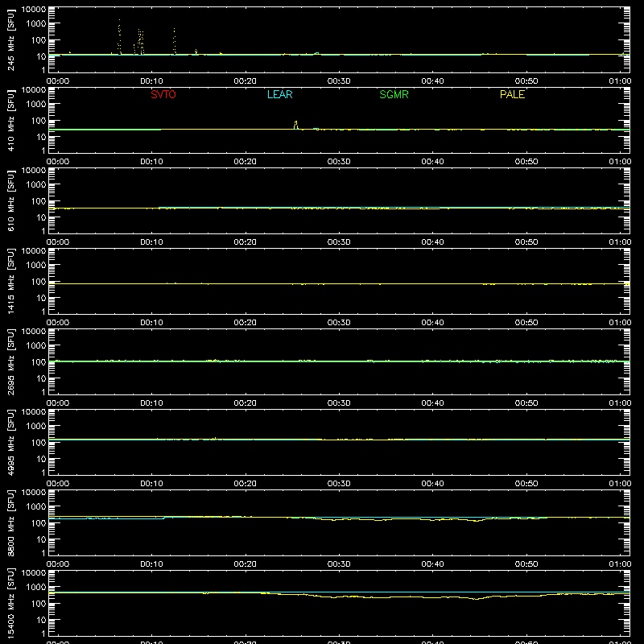
Task: Click the '610 MHz [SFU]' axis title
Action: coord(10,200)
